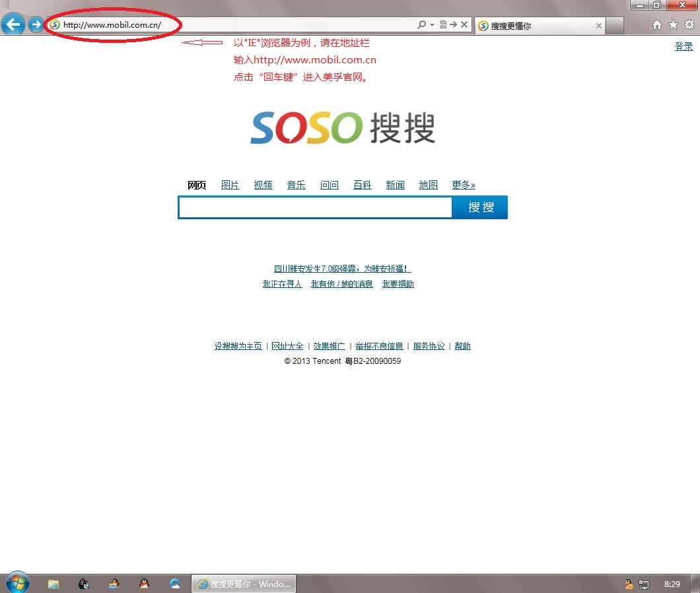
Task: Click the browser Back arrow button
Action: tap(13, 25)
